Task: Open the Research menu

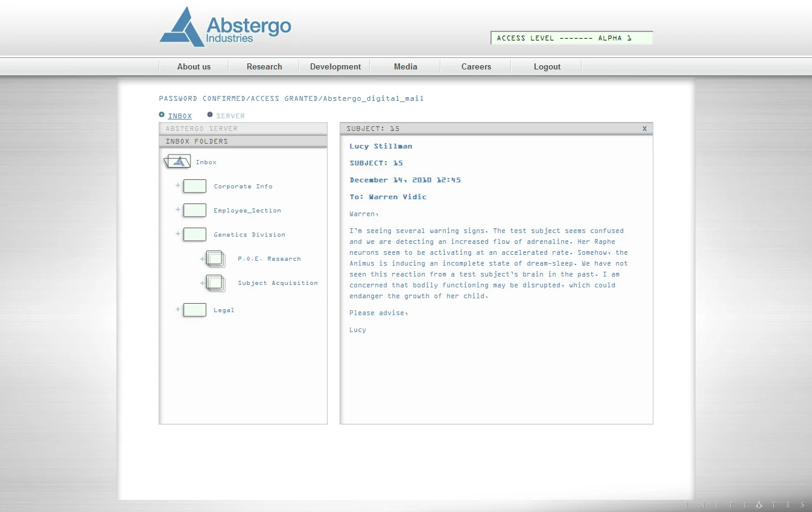Action: [x=264, y=66]
